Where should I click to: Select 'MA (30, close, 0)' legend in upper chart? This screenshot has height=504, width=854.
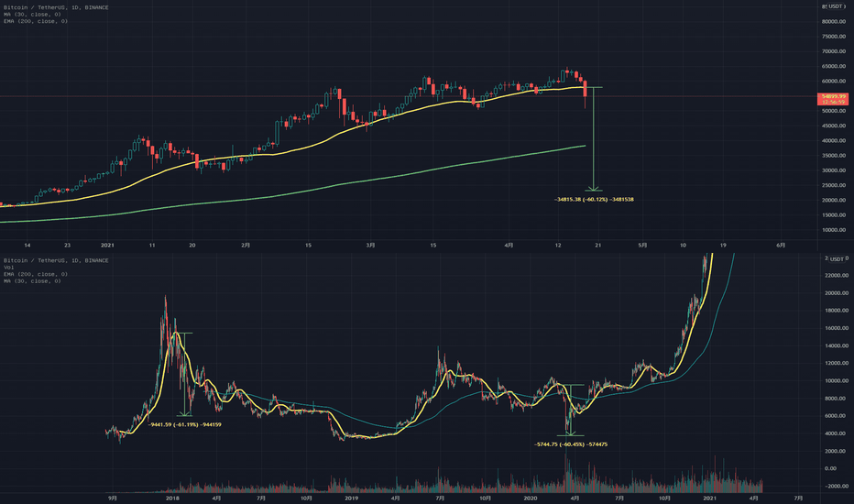32,15
